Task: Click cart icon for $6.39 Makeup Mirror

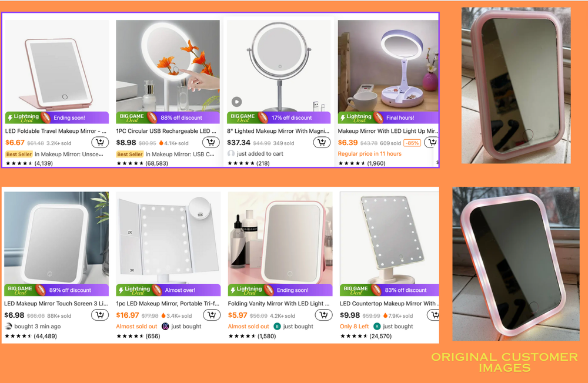Action: 432,142
